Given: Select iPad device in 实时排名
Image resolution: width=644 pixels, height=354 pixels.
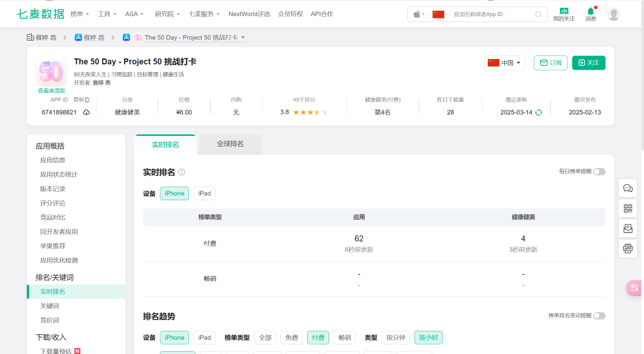Looking at the screenshot, I should click(205, 194).
